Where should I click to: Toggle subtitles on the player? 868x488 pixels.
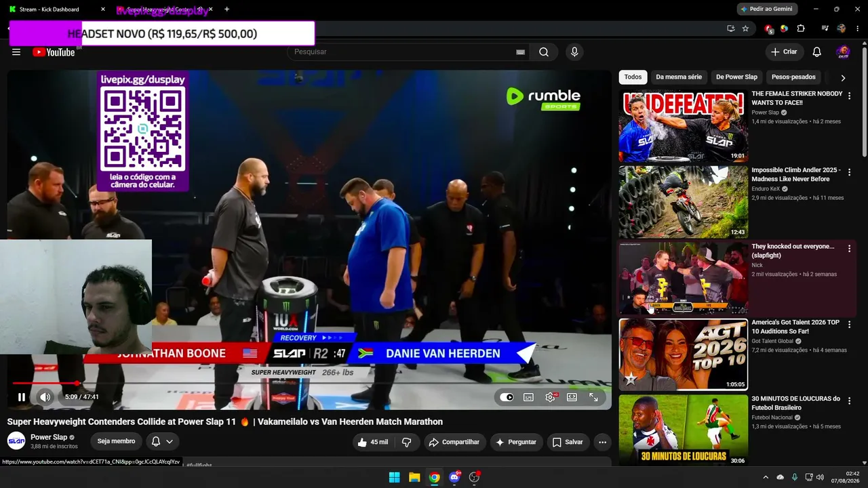(x=528, y=397)
